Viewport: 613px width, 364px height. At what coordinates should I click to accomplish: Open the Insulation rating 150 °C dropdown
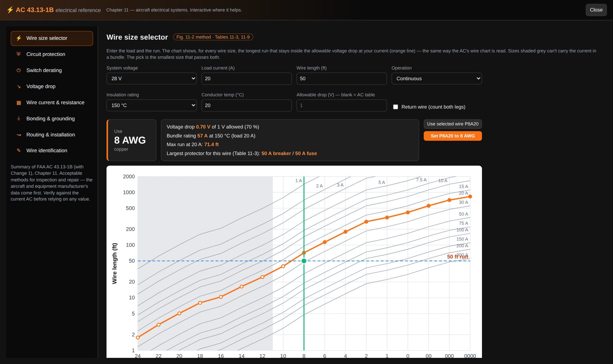pyautogui.click(x=151, y=105)
